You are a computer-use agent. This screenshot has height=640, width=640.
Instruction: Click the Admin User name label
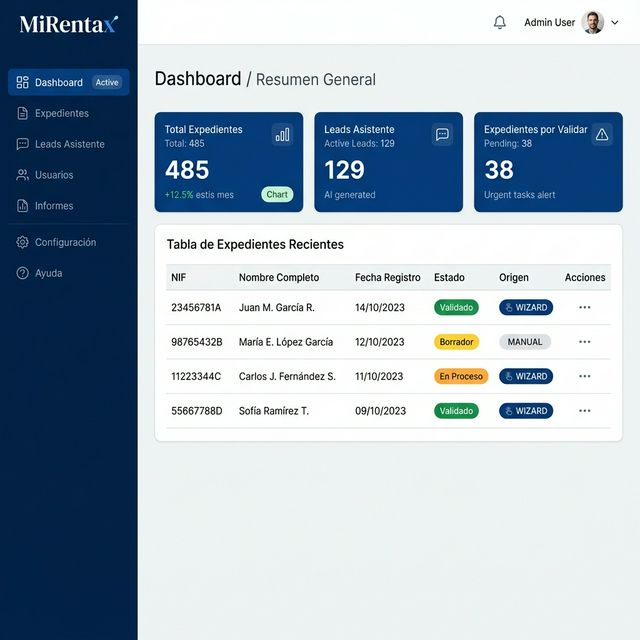(x=549, y=22)
